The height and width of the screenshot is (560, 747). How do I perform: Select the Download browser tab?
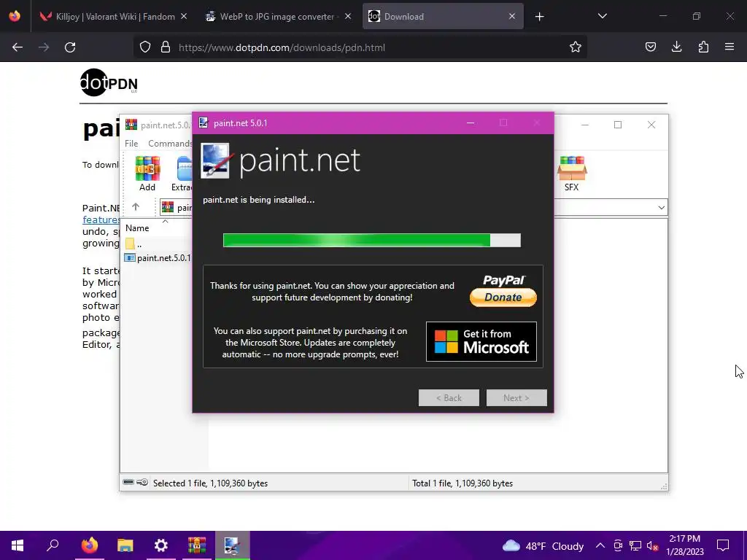[x=443, y=17]
